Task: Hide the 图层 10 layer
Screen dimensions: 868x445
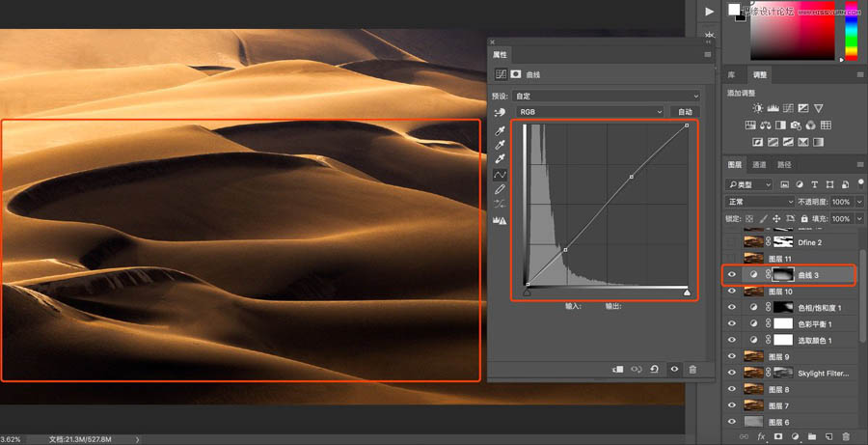Action: coord(732,291)
